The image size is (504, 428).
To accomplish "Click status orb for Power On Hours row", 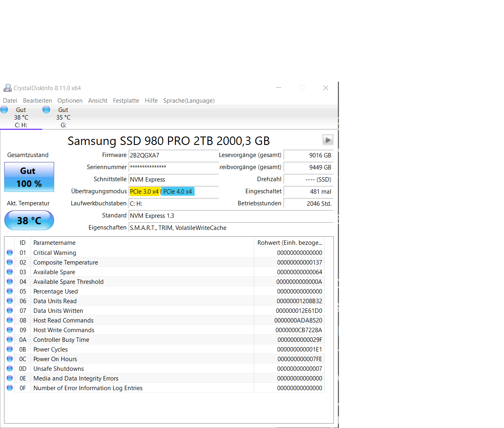I will pos(10,359).
